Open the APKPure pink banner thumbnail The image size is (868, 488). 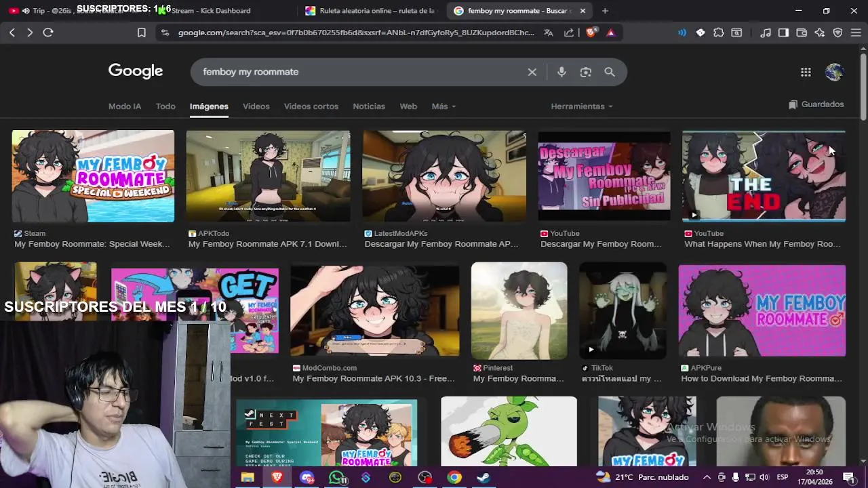[762, 310]
